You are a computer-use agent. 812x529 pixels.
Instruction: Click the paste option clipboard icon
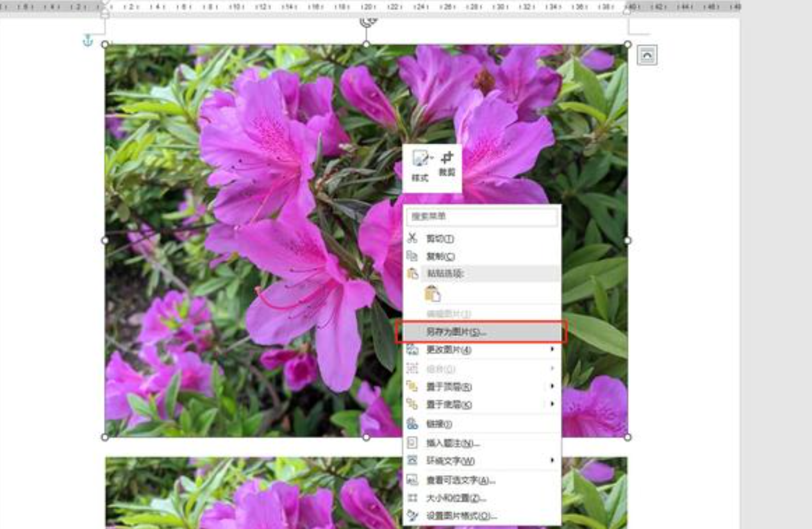pos(433,294)
